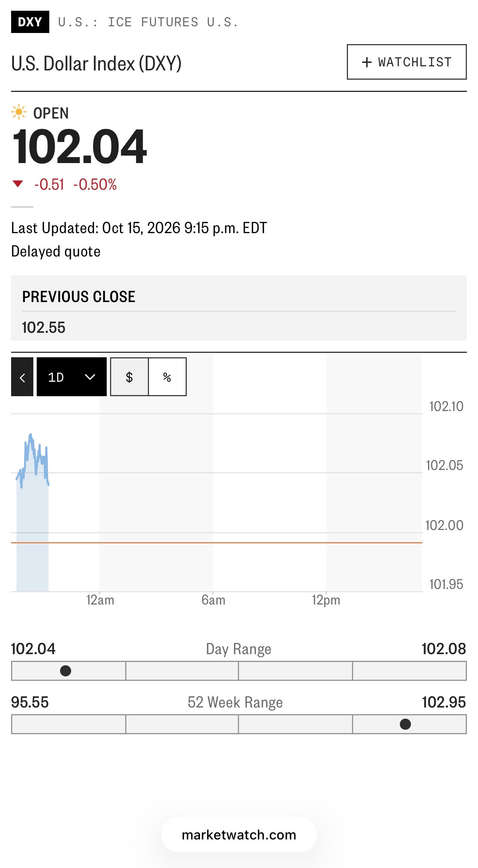This screenshot has height=868, width=478.
Task: Click the 6am time axis label
Action: [213, 600]
